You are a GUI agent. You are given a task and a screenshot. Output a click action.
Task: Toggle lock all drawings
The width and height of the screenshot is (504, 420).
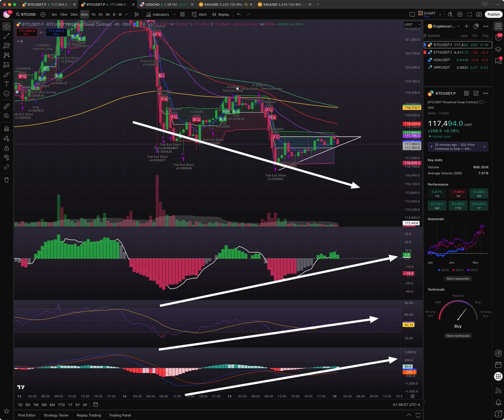[x=7, y=148]
